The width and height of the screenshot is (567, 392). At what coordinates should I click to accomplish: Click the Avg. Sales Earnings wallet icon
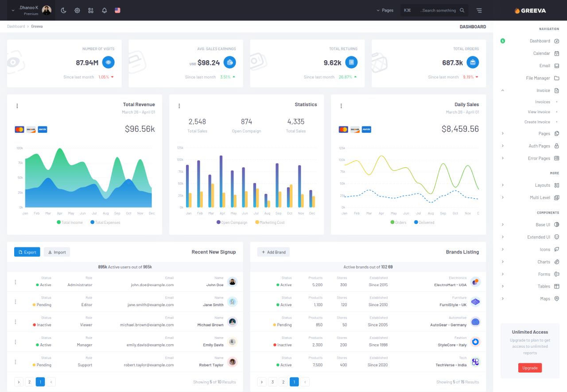tap(229, 62)
